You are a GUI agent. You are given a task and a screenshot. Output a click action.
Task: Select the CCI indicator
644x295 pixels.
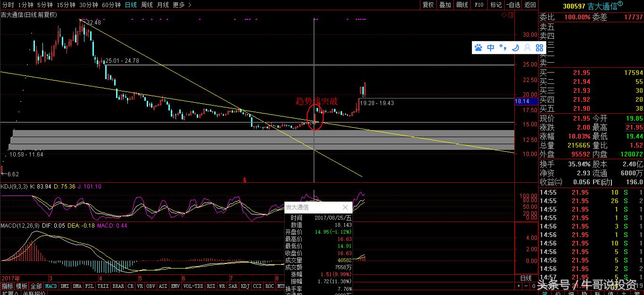click(258, 286)
